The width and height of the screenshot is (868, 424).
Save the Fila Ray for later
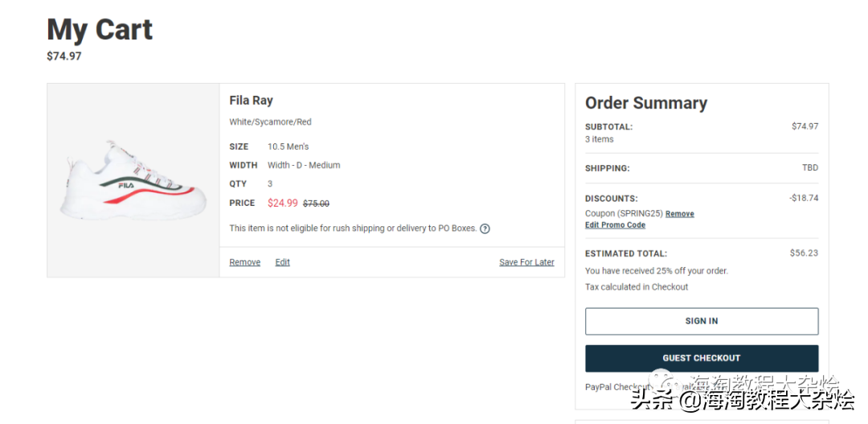click(x=526, y=262)
